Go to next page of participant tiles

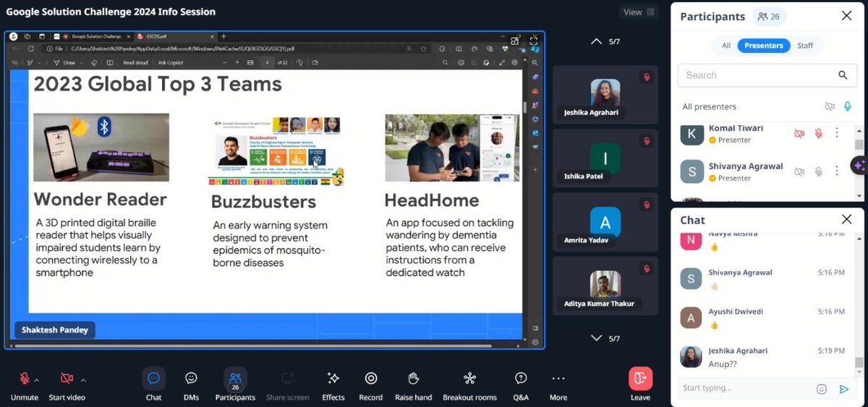click(596, 338)
